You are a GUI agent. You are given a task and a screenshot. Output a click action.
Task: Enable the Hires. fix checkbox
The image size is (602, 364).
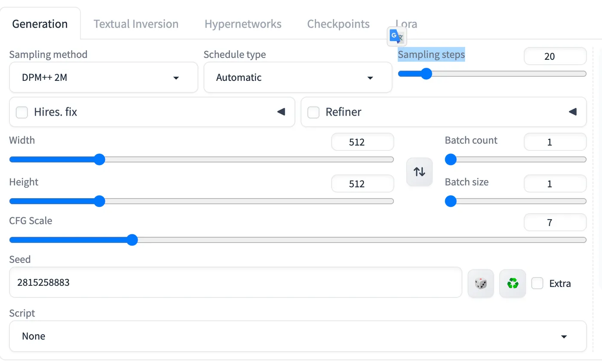[22, 113]
